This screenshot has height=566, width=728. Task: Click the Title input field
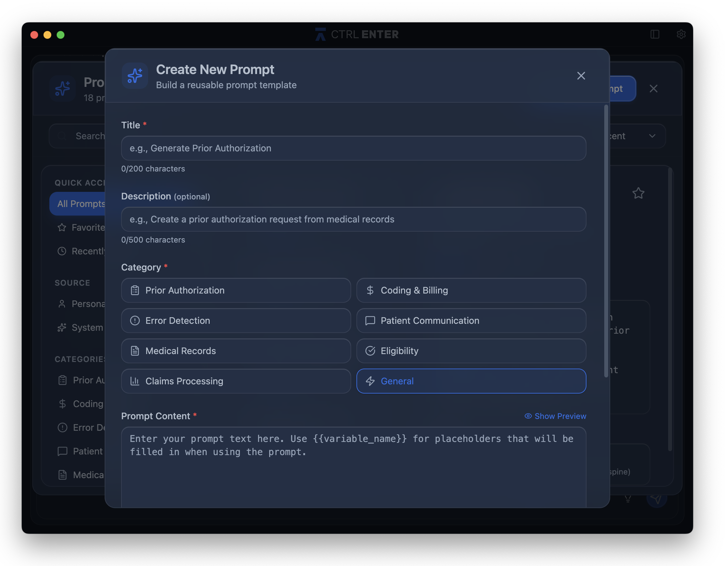[353, 148]
